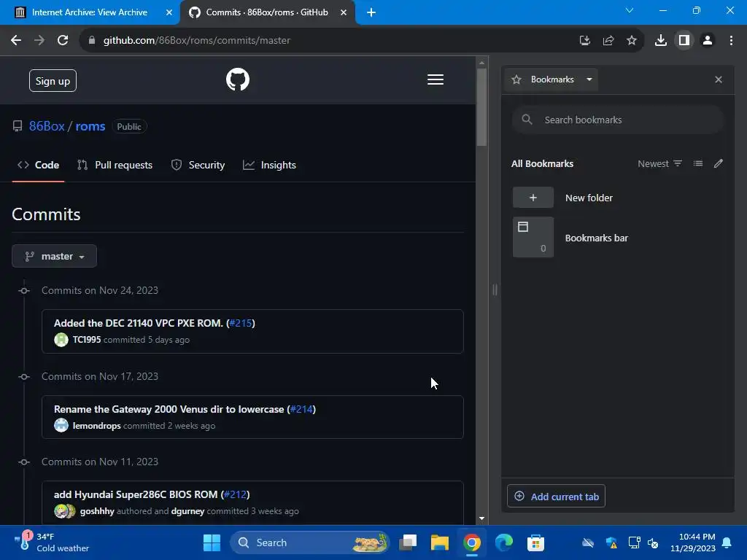This screenshot has height=560, width=747.
Task: Open the master branch dropdown
Action: (54, 256)
